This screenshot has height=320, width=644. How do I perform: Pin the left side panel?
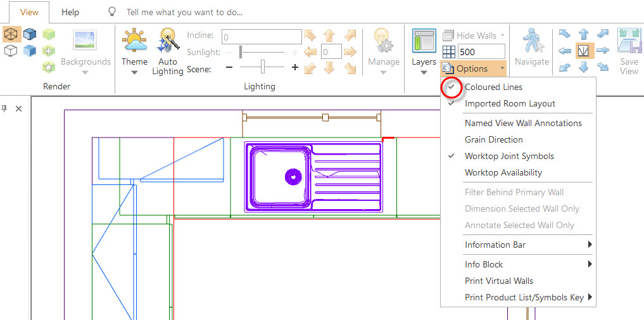pos(4,108)
